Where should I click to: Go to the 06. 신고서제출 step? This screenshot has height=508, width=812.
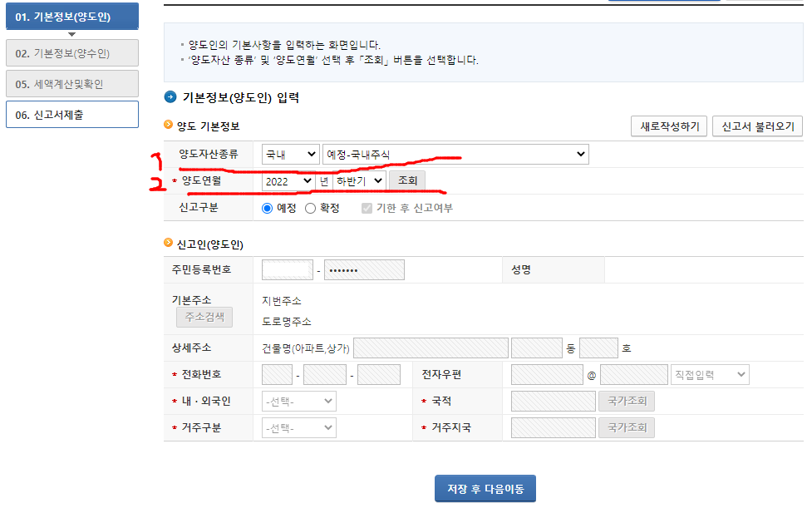click(71, 114)
